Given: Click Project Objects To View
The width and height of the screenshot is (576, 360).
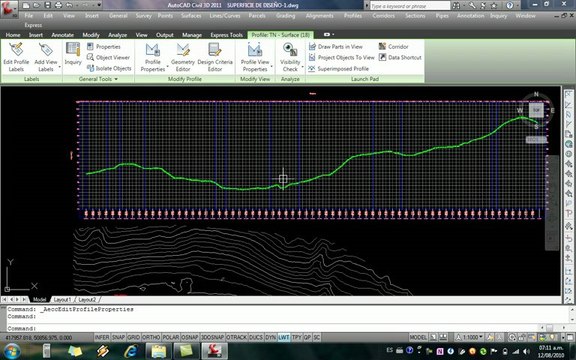Looking at the screenshot, I should pos(342,57).
